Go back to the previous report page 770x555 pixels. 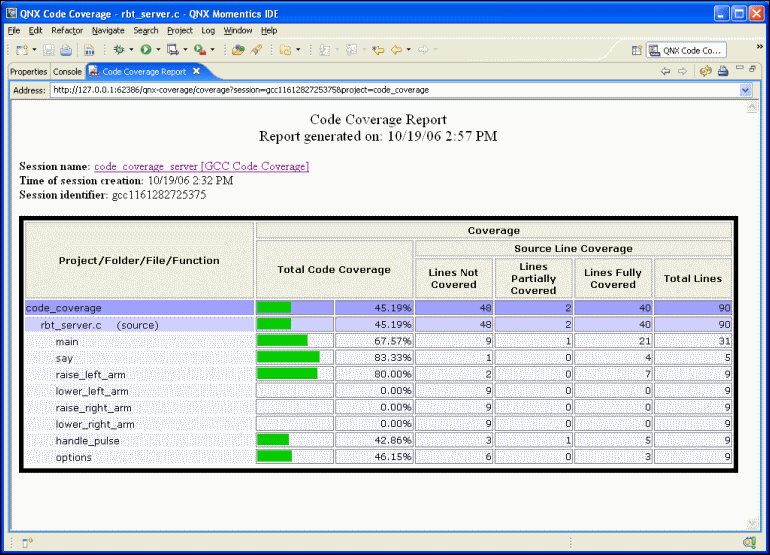[x=666, y=71]
